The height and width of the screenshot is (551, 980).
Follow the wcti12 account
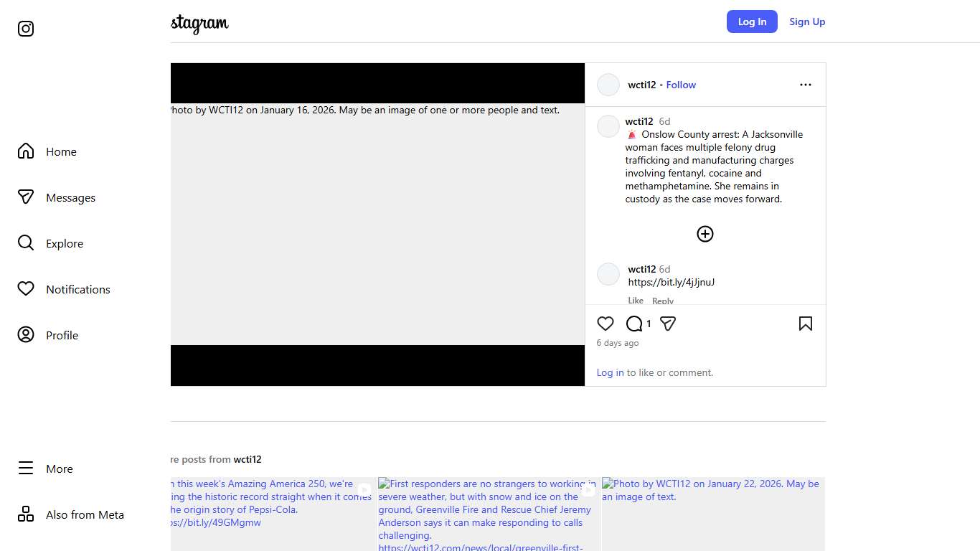[680, 85]
